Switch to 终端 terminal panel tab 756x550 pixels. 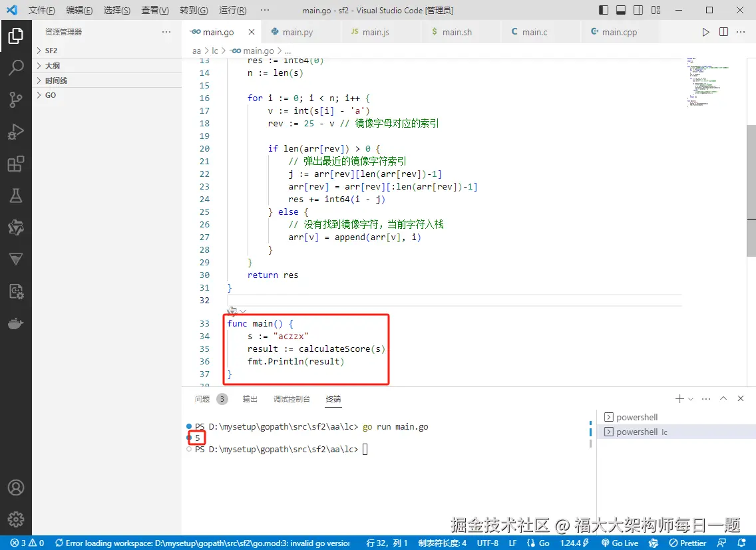[x=333, y=398]
